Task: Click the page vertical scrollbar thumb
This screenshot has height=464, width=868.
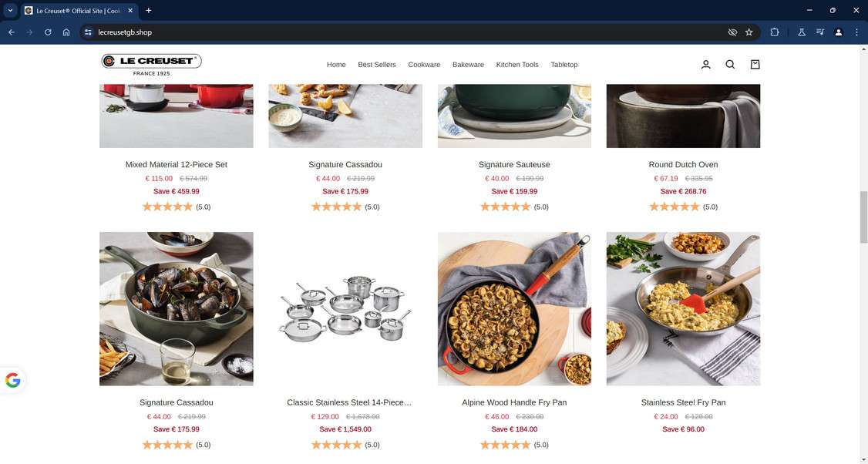Action: tap(863, 217)
